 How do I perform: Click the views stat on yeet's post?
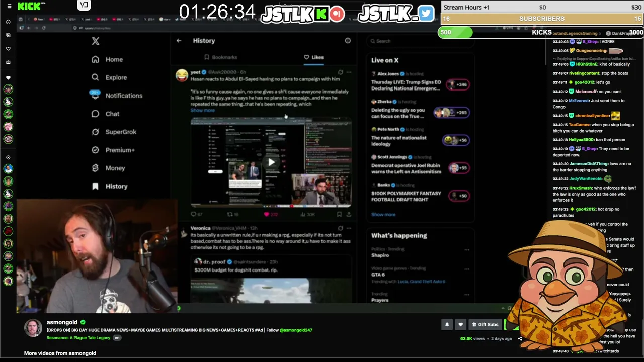click(x=308, y=214)
